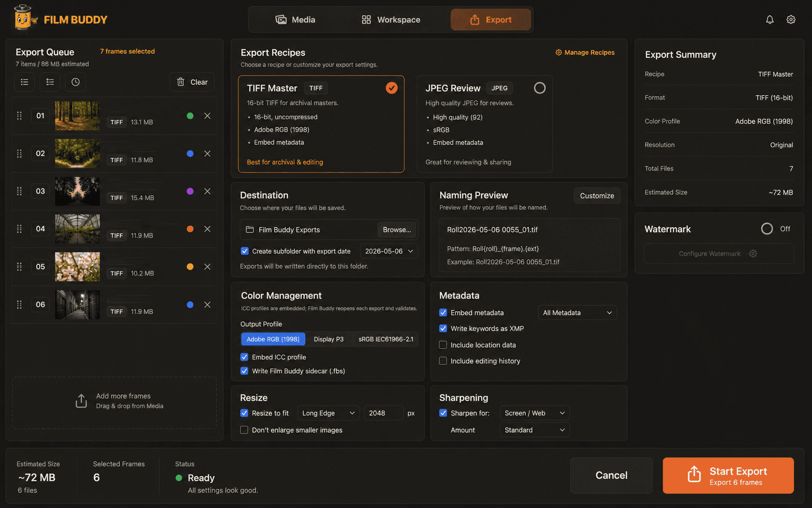Toggle the Watermark switch on
The width and height of the screenshot is (812, 508).
pos(767,229)
